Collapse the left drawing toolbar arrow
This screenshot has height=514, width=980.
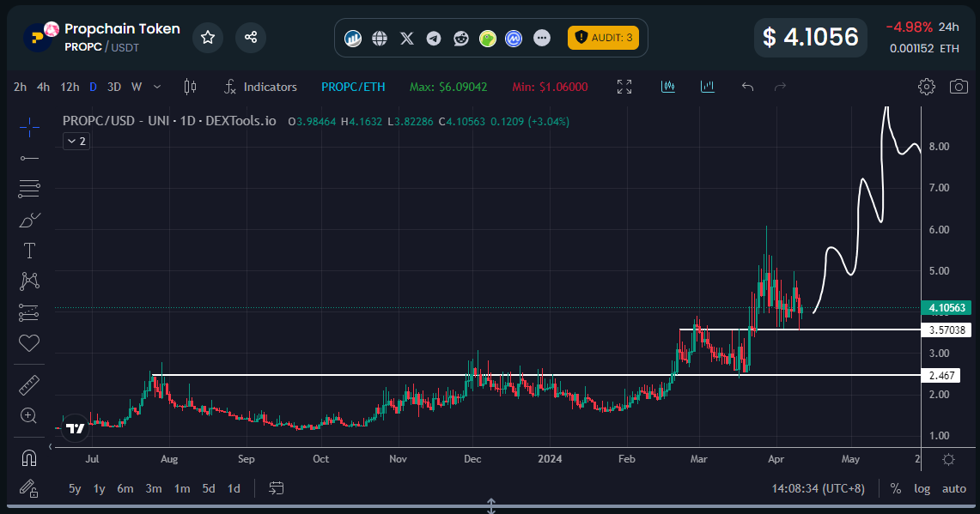[x=51, y=446]
